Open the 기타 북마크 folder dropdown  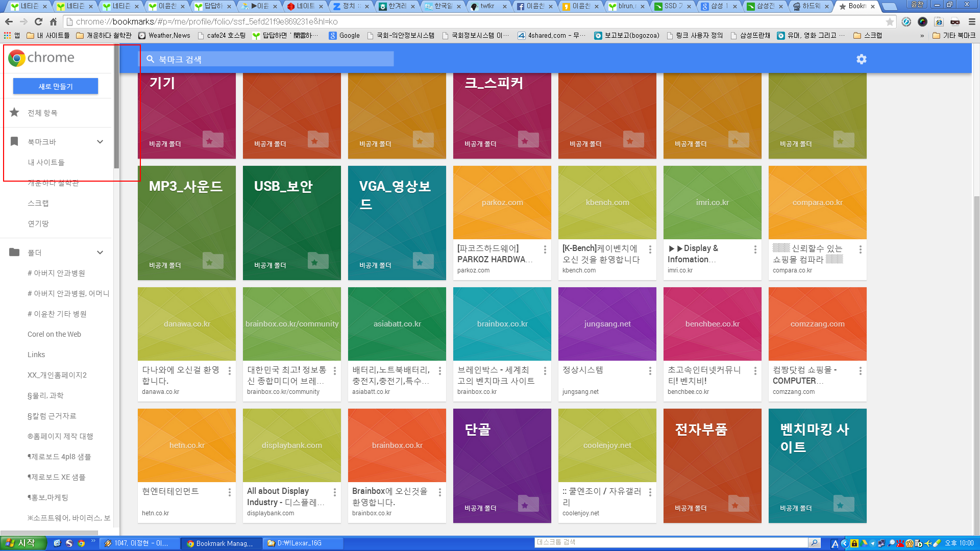coord(953,35)
